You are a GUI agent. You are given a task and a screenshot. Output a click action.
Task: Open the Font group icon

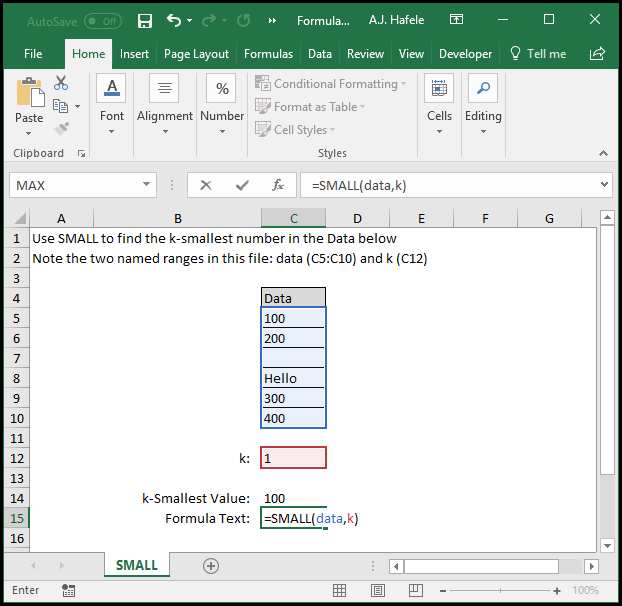pos(111,88)
